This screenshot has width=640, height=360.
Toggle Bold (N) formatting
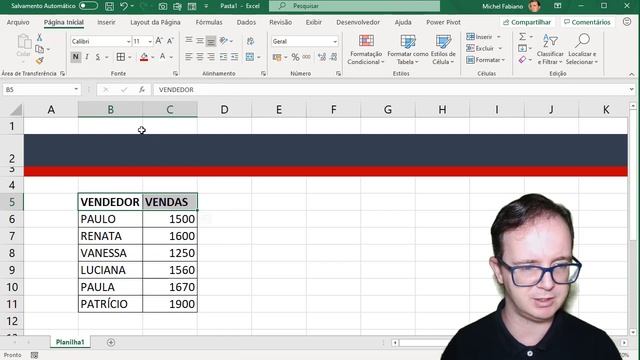[x=76, y=57]
